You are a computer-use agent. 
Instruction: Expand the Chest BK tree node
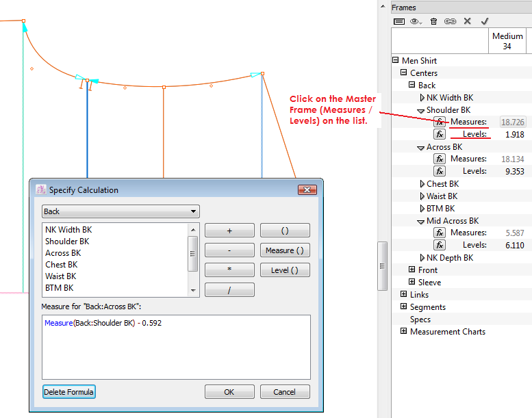[422, 184]
